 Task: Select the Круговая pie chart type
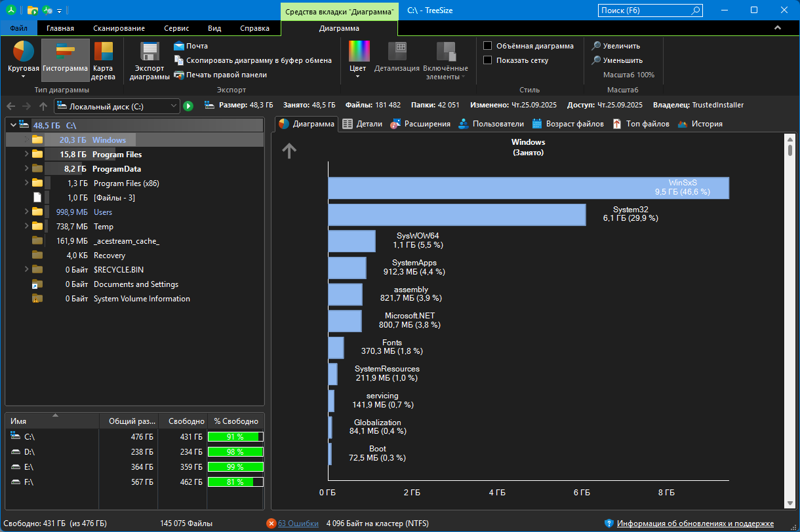[x=24, y=60]
